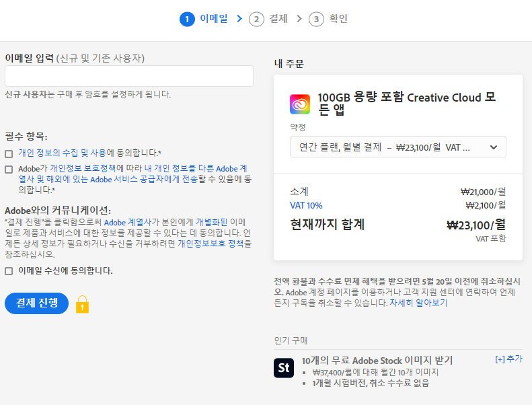Select the 확인 step label
Image resolution: width=532 pixels, height=405 pixels.
pos(338,18)
